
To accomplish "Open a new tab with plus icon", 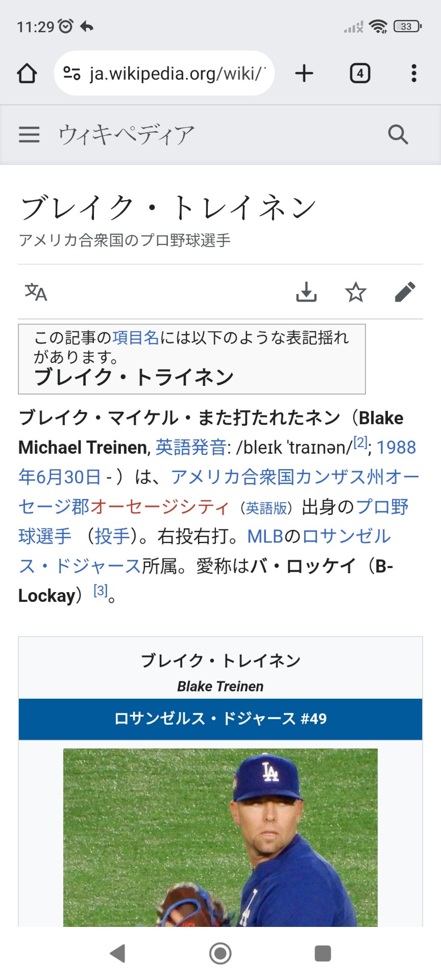I will point(304,73).
